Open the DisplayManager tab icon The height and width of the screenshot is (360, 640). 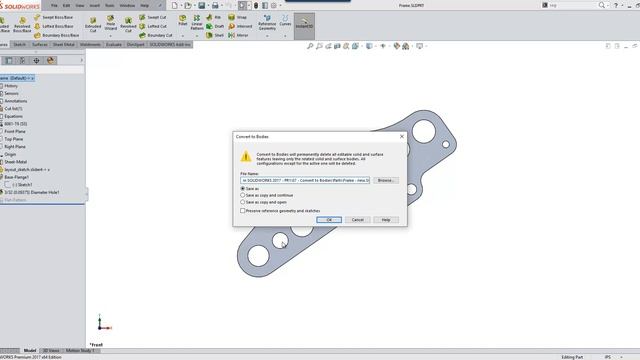50,60
